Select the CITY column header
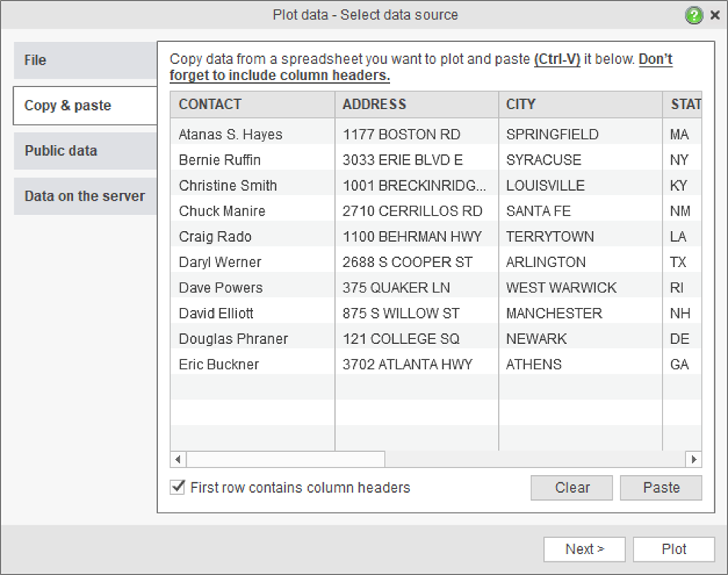Viewport: 728px width, 575px height. click(x=580, y=104)
